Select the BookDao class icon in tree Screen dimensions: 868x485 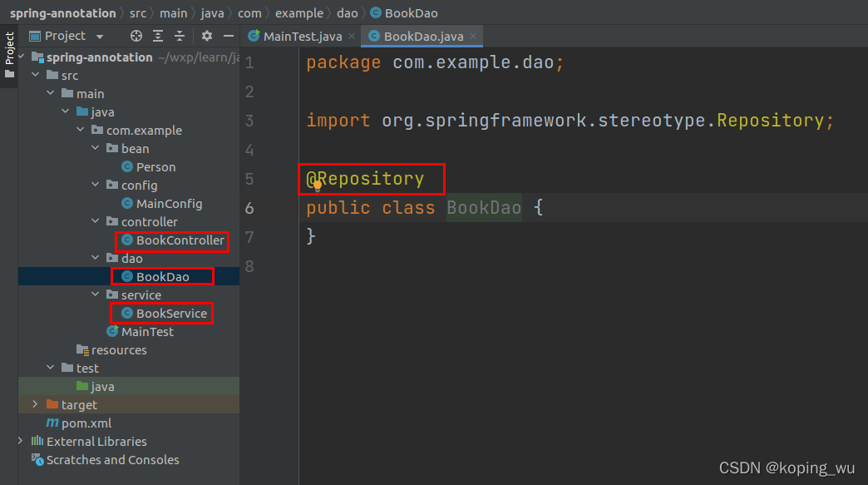coord(127,276)
